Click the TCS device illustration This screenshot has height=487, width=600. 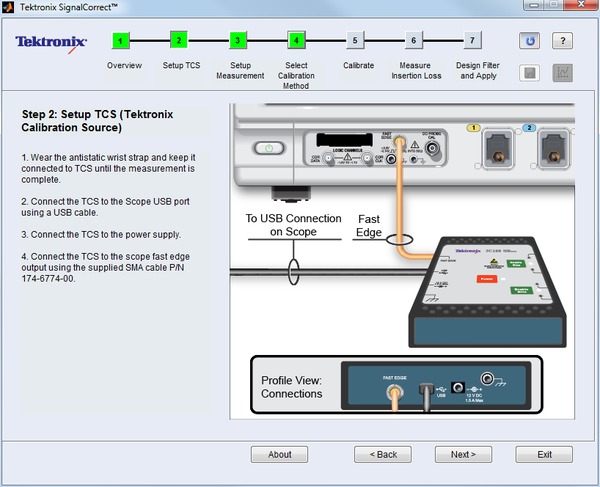[x=488, y=292]
